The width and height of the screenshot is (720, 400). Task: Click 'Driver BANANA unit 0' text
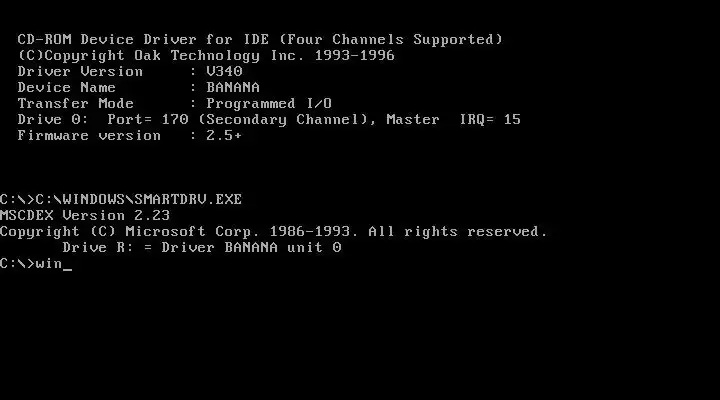[x=251, y=248]
